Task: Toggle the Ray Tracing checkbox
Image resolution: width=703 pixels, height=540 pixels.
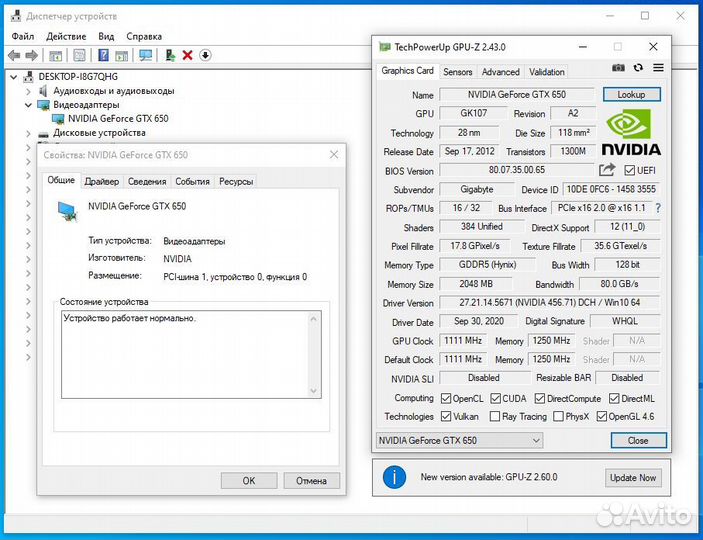Action: click(495, 416)
